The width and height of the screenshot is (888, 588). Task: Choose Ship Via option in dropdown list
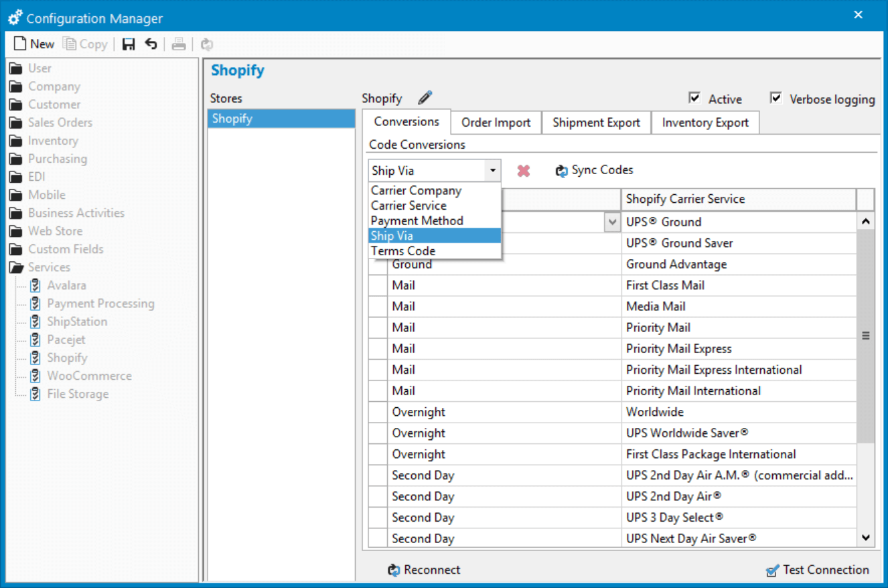click(x=435, y=236)
